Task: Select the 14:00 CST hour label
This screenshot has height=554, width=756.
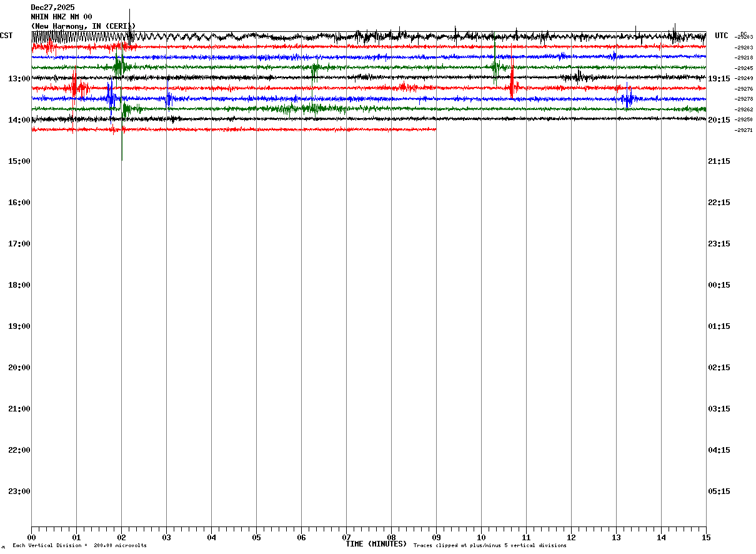Action: point(19,120)
